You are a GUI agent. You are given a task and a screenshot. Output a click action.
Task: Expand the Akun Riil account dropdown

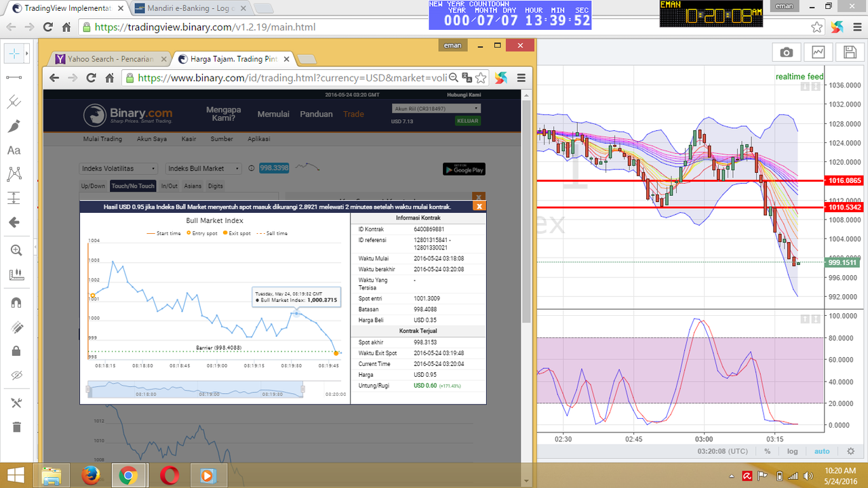tap(437, 108)
